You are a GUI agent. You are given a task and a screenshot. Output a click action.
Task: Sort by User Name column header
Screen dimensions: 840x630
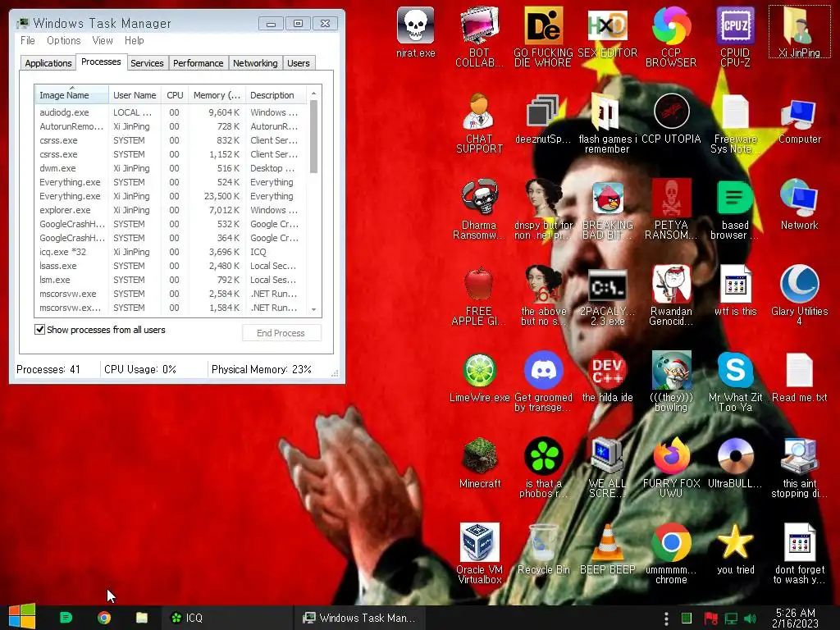click(x=135, y=95)
